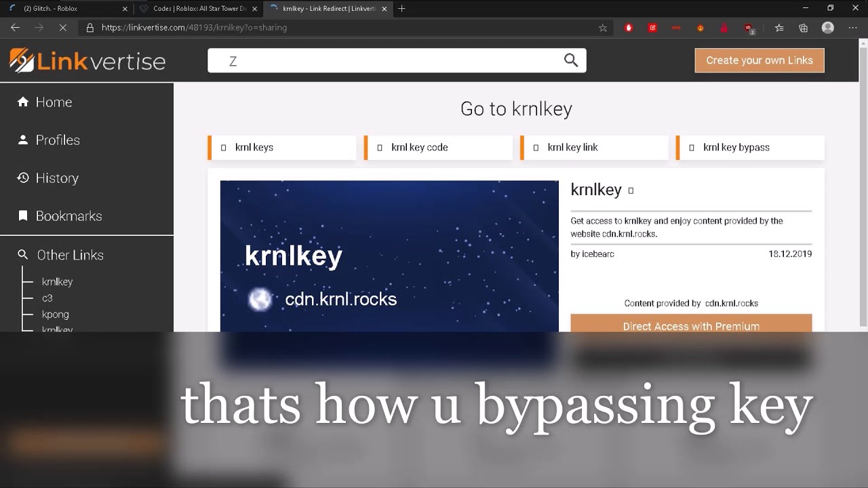This screenshot has width=868, height=488.
Task: Click the Go to krnlkey heading
Action: click(516, 108)
